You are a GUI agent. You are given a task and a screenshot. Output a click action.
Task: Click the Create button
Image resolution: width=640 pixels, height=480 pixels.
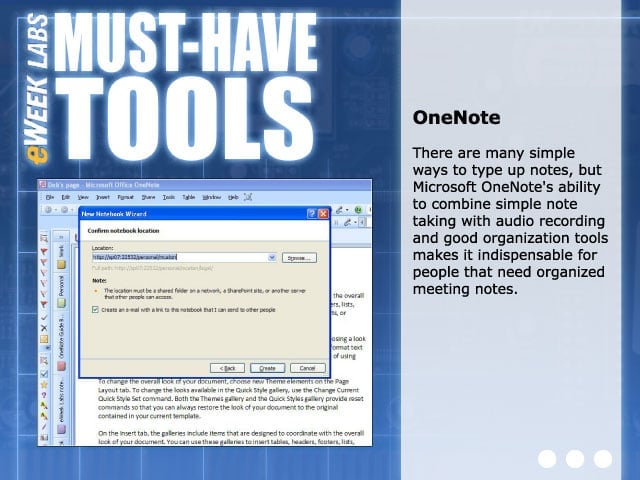(x=267, y=368)
